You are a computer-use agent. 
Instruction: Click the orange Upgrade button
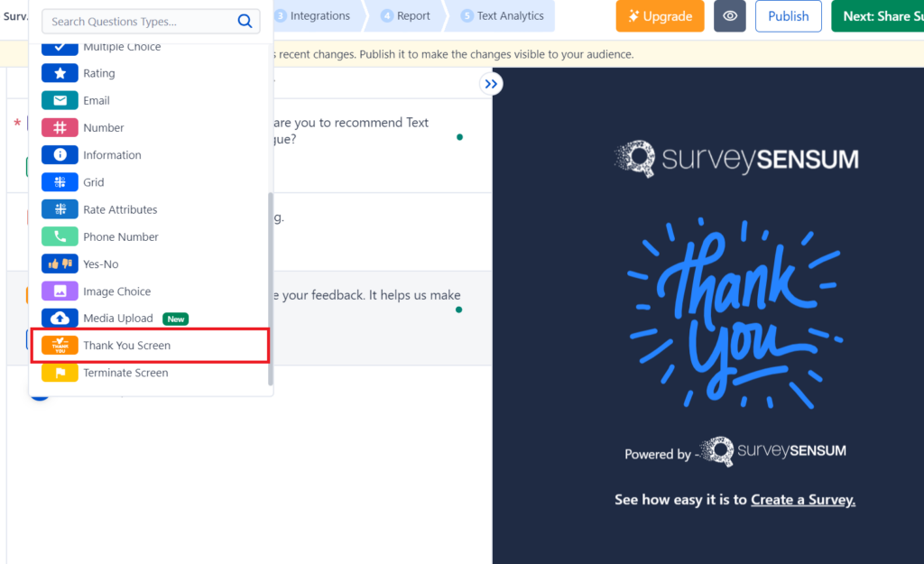point(660,15)
